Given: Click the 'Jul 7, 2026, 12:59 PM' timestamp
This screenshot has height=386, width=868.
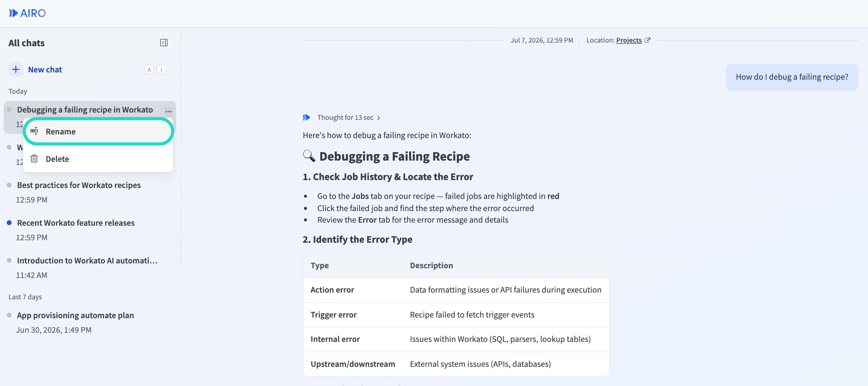Looking at the screenshot, I should tap(542, 40).
